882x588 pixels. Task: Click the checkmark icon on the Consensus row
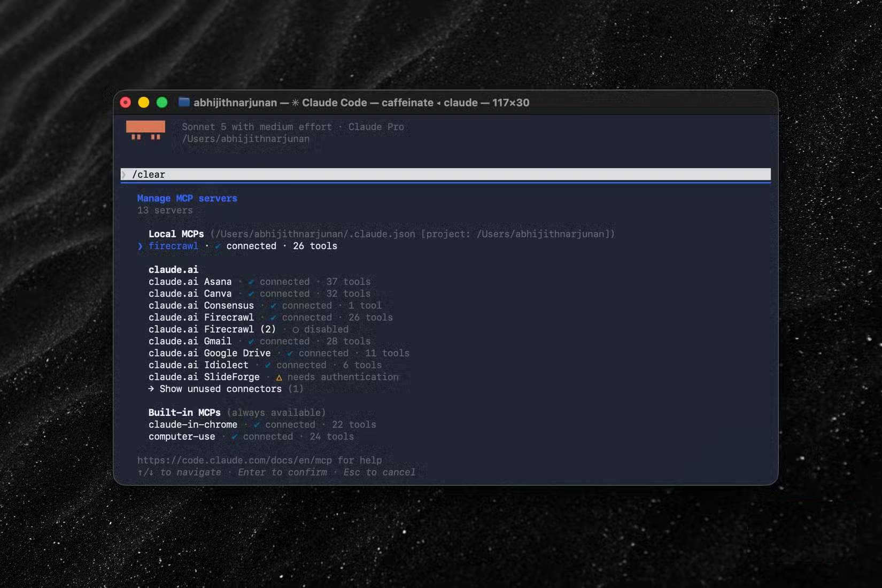coord(273,306)
